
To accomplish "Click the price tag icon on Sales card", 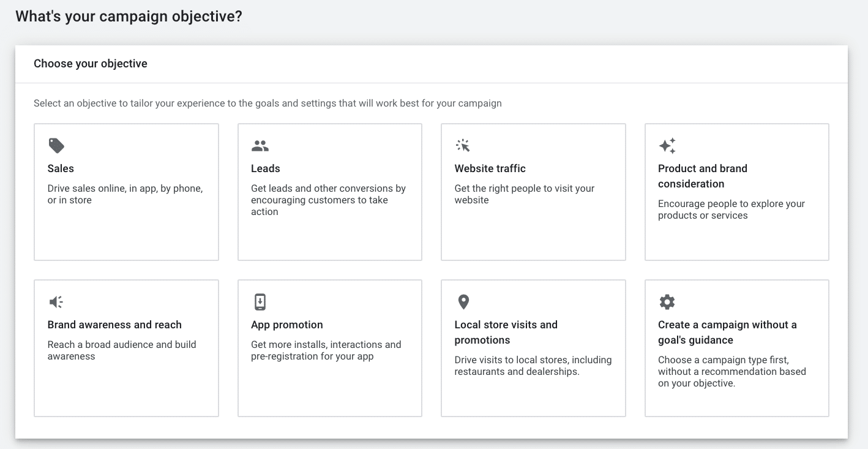I will (56, 145).
